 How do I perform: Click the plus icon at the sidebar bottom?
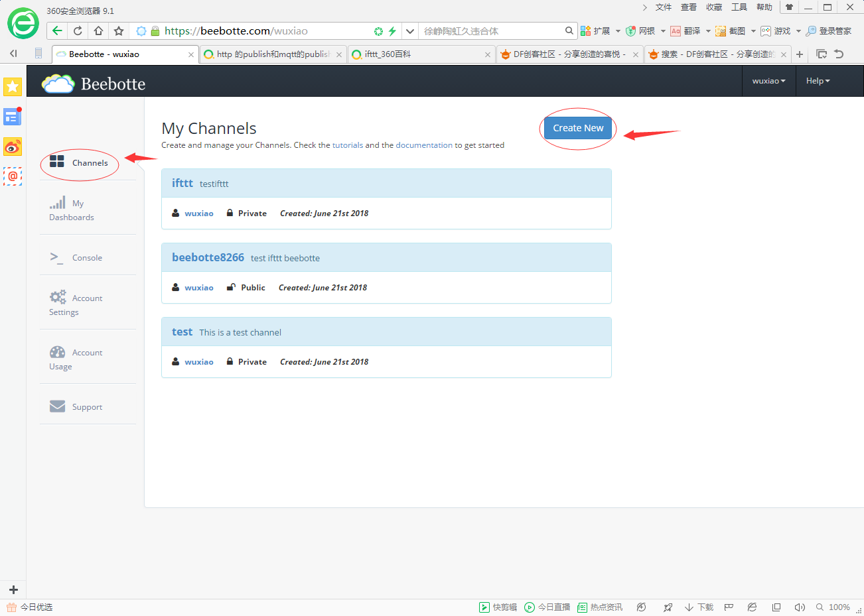tap(13, 589)
